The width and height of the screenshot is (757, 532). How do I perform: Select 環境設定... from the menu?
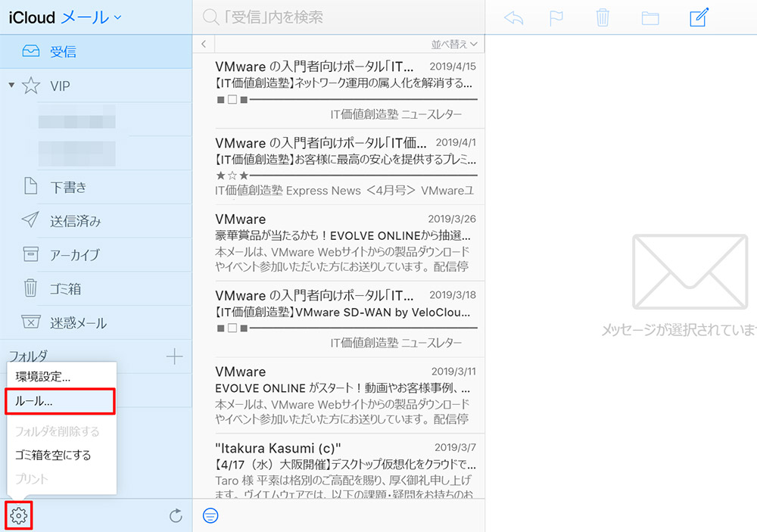coord(61,377)
